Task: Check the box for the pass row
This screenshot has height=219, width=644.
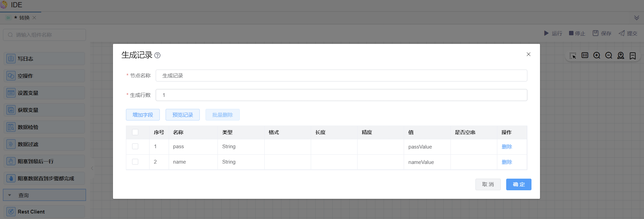Action: [135, 146]
